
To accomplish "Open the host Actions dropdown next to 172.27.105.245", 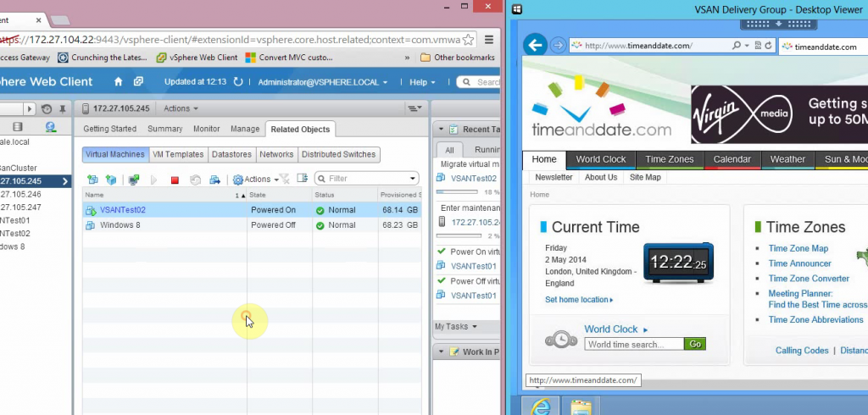I will point(181,108).
